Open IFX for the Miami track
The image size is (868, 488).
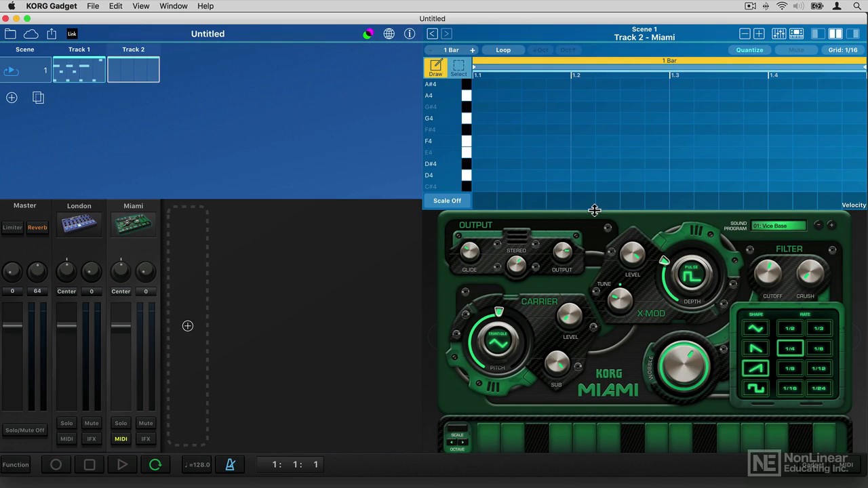(146, 439)
